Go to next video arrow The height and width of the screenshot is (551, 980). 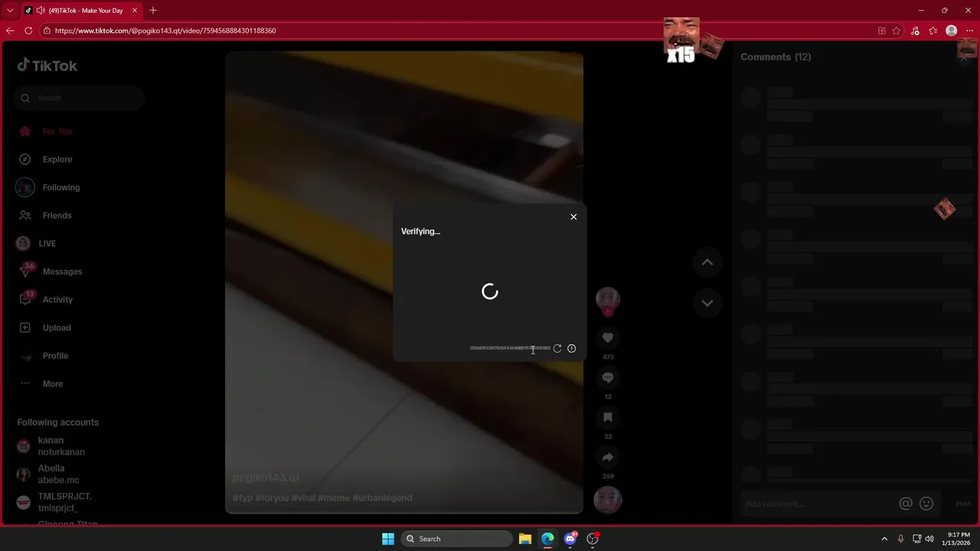point(707,303)
